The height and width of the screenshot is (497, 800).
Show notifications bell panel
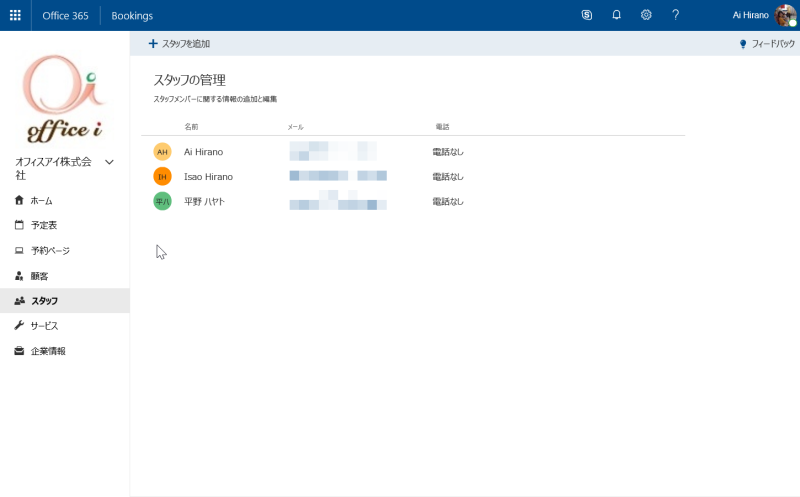[616, 15]
